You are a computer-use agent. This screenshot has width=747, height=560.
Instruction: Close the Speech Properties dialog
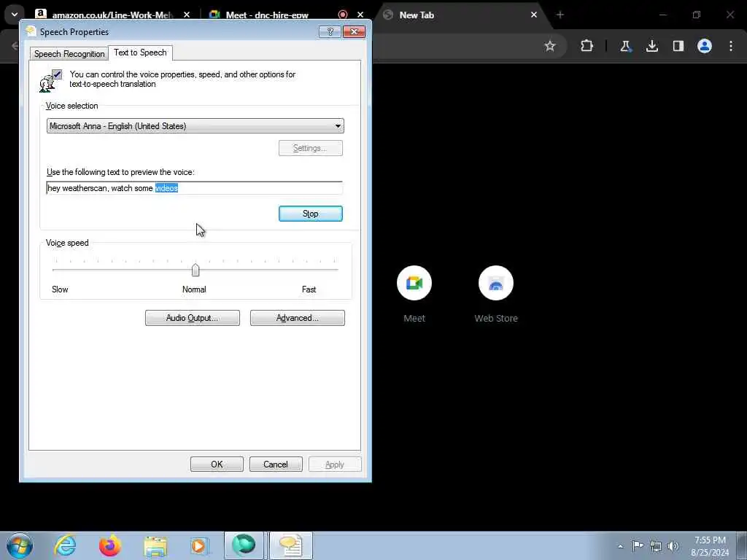click(x=354, y=32)
